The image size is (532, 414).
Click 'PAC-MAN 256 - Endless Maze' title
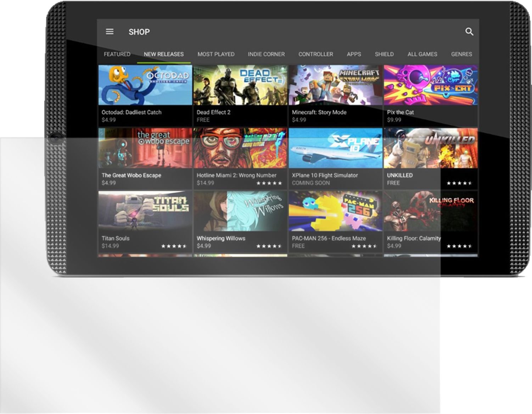329,238
